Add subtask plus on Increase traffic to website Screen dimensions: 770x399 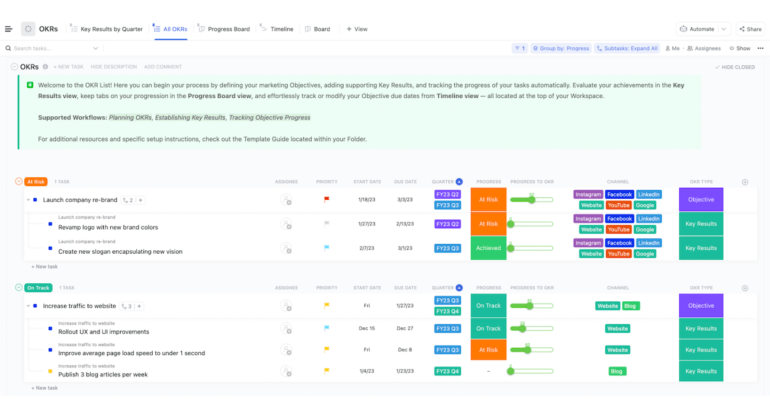139,306
